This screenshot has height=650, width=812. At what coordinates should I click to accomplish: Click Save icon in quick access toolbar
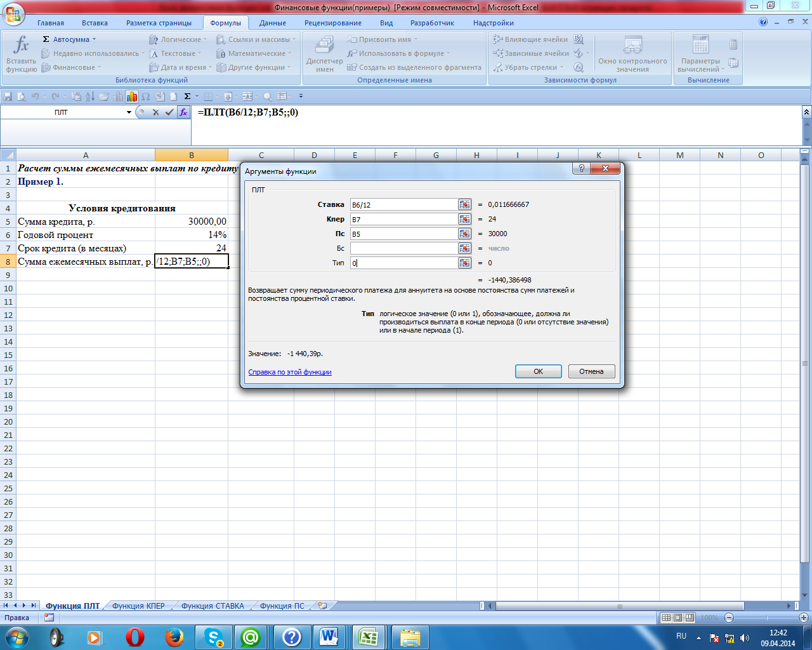coord(8,96)
